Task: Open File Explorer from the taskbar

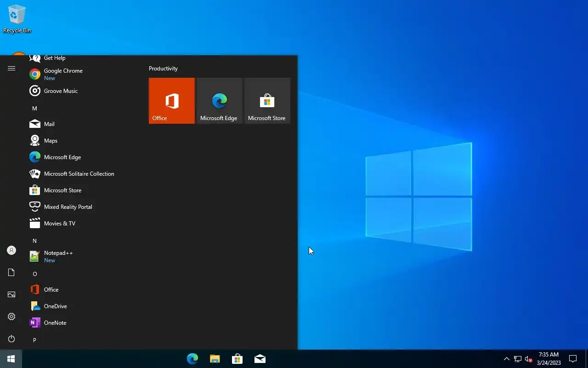Action: pos(215,359)
